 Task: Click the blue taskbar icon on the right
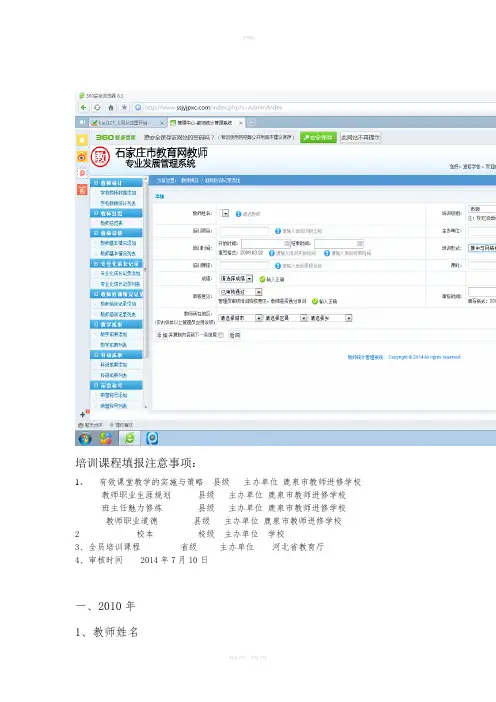(152, 438)
